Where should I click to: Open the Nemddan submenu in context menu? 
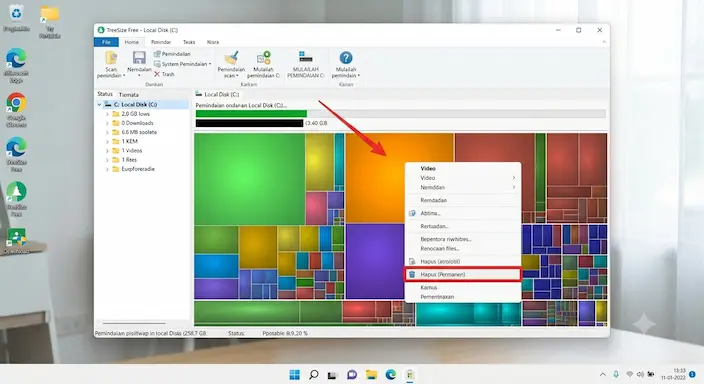tap(462, 187)
